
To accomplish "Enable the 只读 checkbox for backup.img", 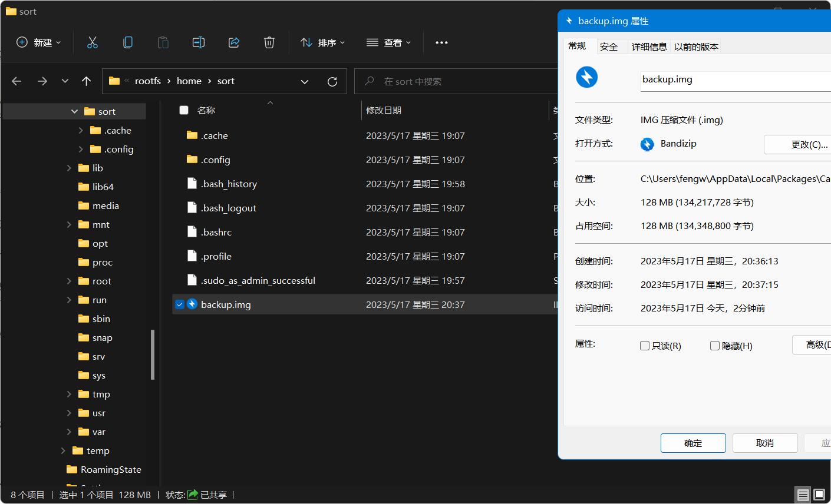I will coord(645,346).
